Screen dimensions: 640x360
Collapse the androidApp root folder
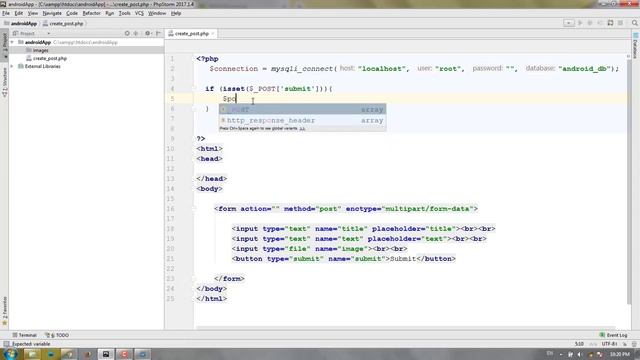point(12,42)
